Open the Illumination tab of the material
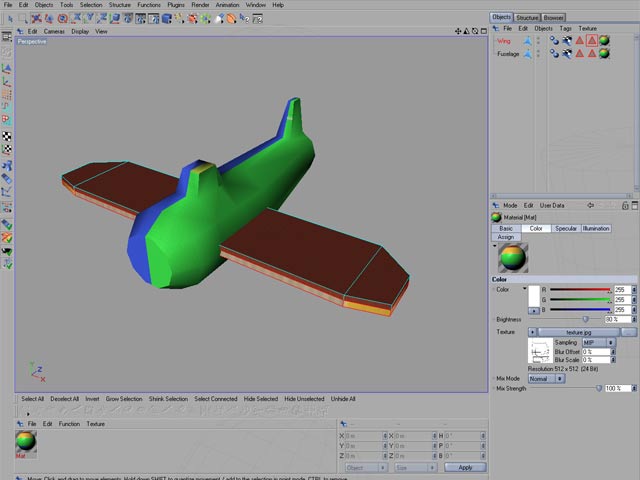 click(596, 229)
